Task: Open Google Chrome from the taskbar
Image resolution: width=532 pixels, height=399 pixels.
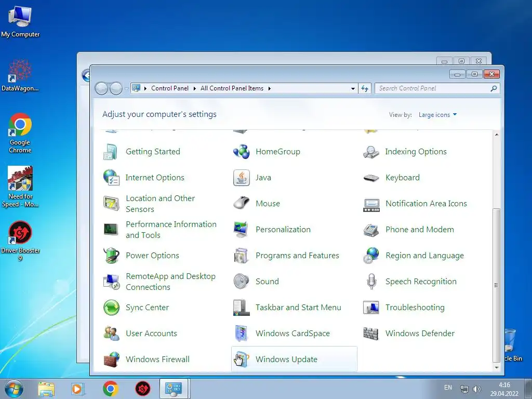Action: (x=110, y=389)
